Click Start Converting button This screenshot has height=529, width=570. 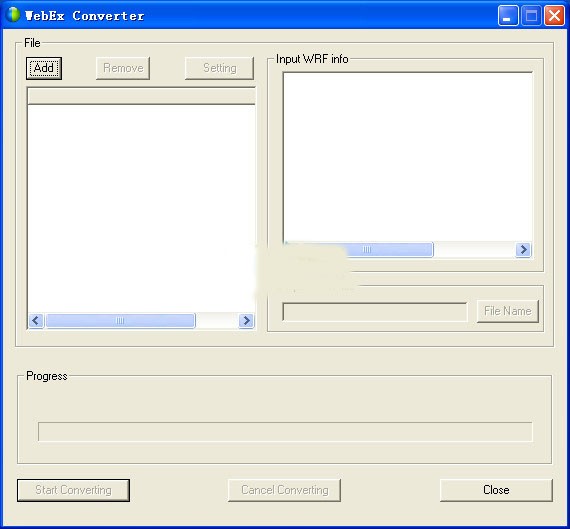[x=73, y=490]
